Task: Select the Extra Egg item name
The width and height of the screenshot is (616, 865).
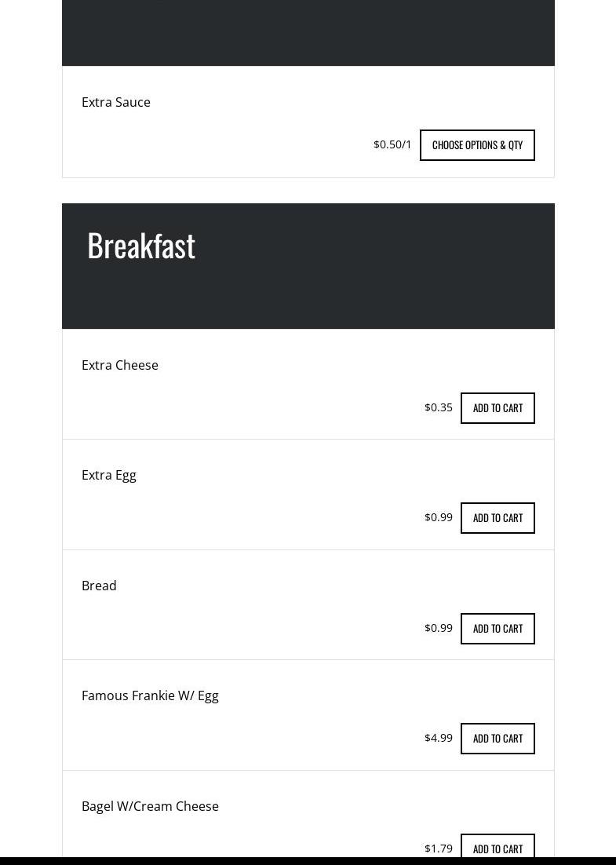Action: coord(109,475)
